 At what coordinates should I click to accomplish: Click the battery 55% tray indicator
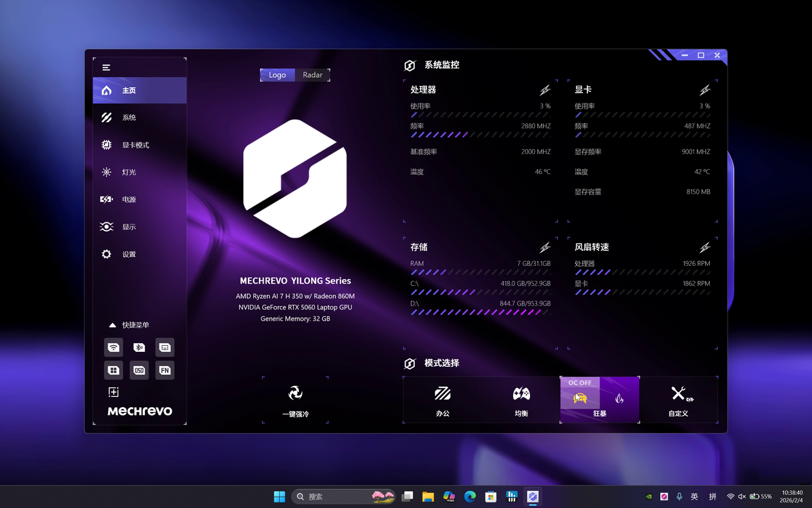click(761, 496)
